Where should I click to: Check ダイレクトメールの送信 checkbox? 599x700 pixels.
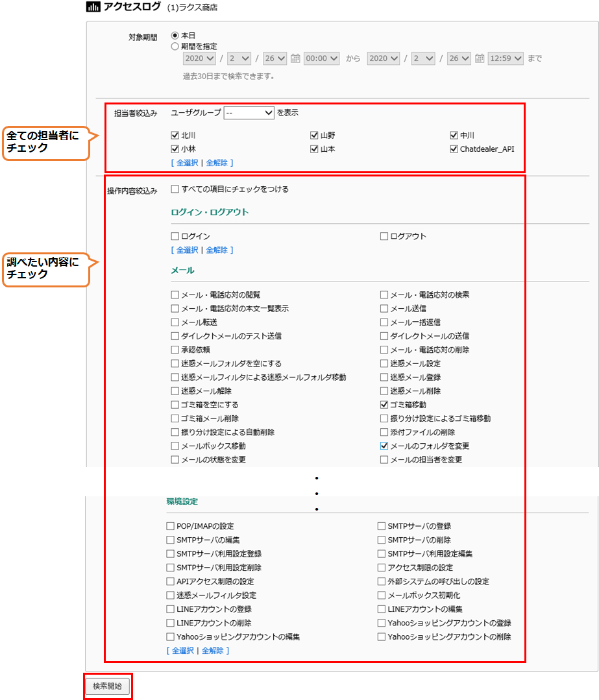pyautogui.click(x=384, y=336)
